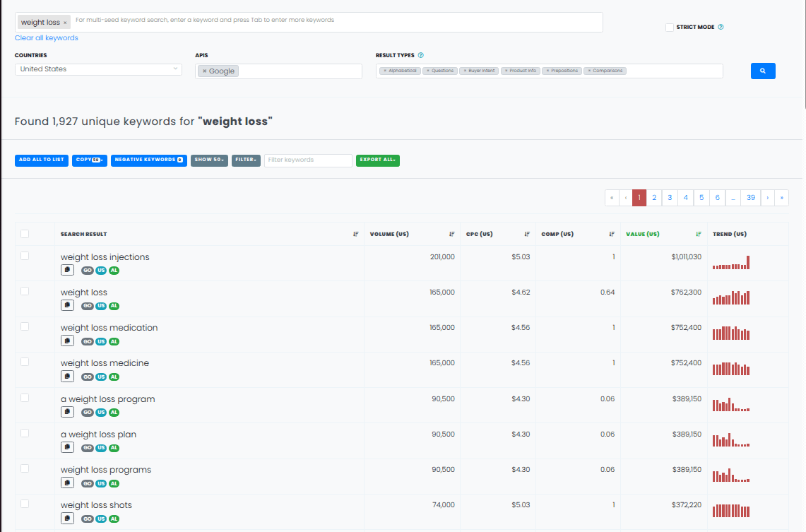Open the Strict Mode help icon
The width and height of the screenshot is (806, 532).
point(721,28)
